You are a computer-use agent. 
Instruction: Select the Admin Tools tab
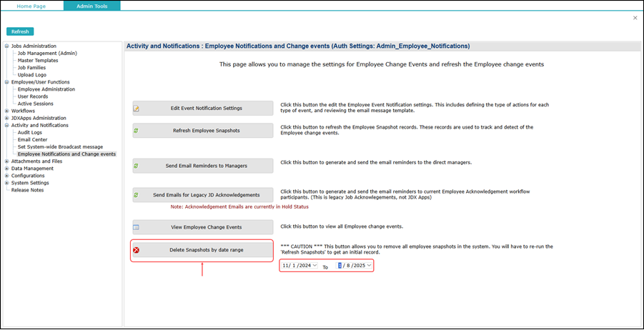91,6
